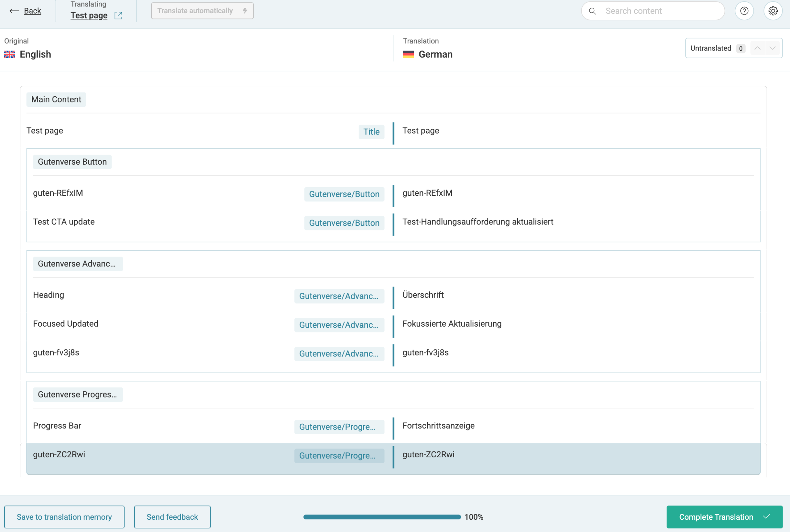Screen dimensions: 790x532
Task: Select original text 'guten-fv3j8s'
Action: [x=56, y=352]
